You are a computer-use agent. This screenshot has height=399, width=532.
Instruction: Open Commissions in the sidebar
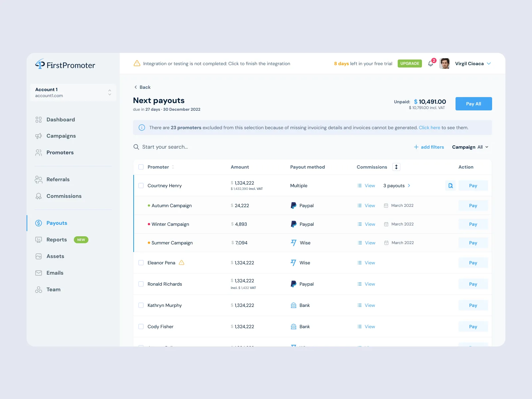pos(58,196)
